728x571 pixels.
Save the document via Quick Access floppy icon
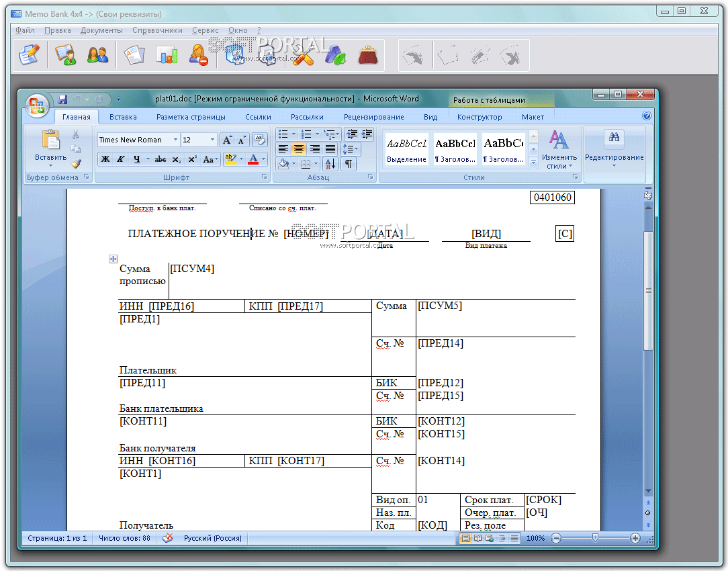coord(62,99)
